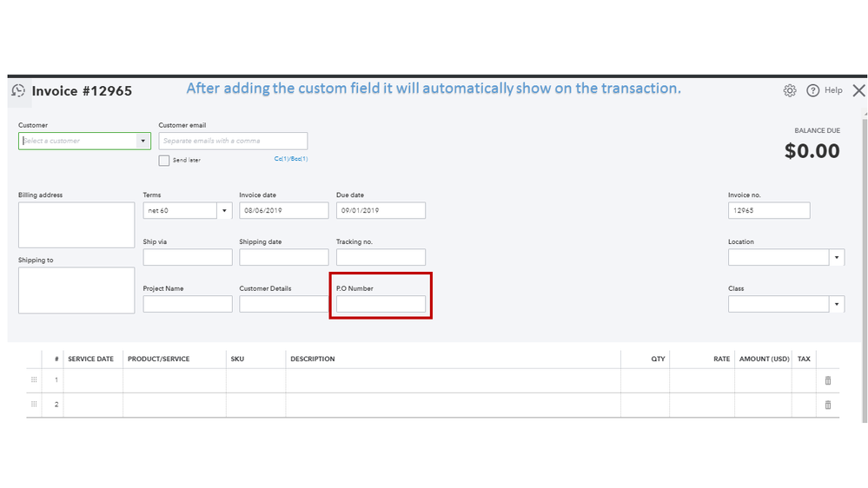Viewport: 868px width, 488px height.
Task: Click the Tracking no. field
Action: 381,257
